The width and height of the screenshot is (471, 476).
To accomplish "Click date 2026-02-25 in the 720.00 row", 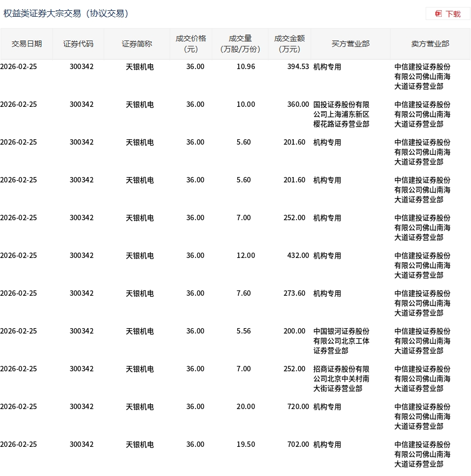I will pos(18,407).
